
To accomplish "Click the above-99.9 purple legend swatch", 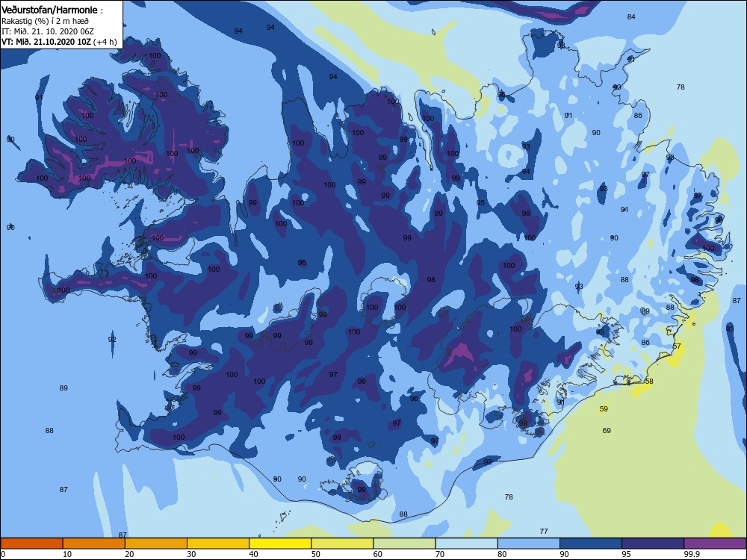I will 715,544.
